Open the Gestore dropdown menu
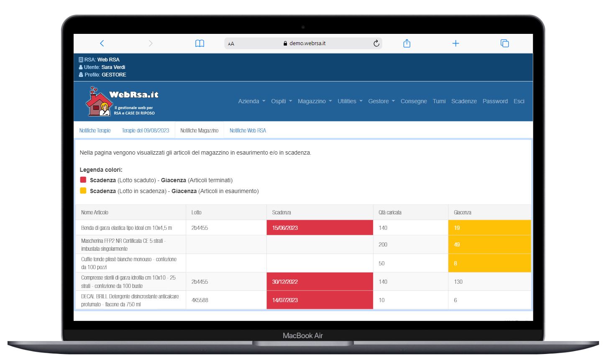Image resolution: width=609 pixels, height=364 pixels. pos(381,101)
